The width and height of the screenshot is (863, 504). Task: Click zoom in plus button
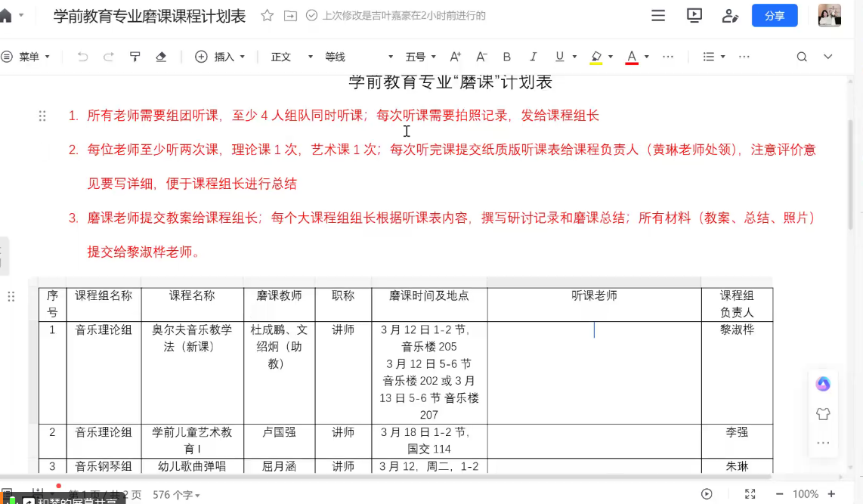coord(831,493)
